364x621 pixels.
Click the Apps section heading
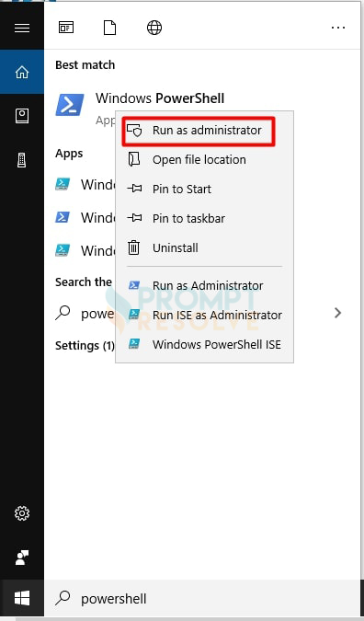coord(69,154)
